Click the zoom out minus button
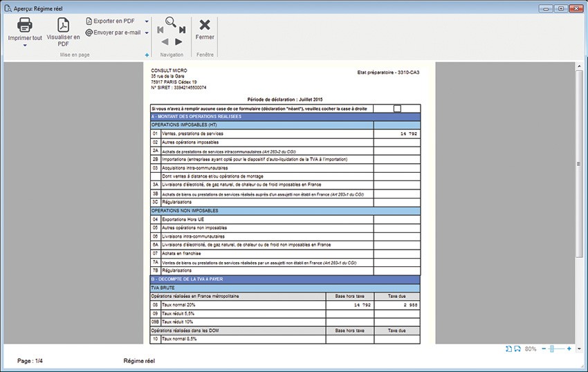The height and width of the screenshot is (372, 588). pyautogui.click(x=544, y=349)
